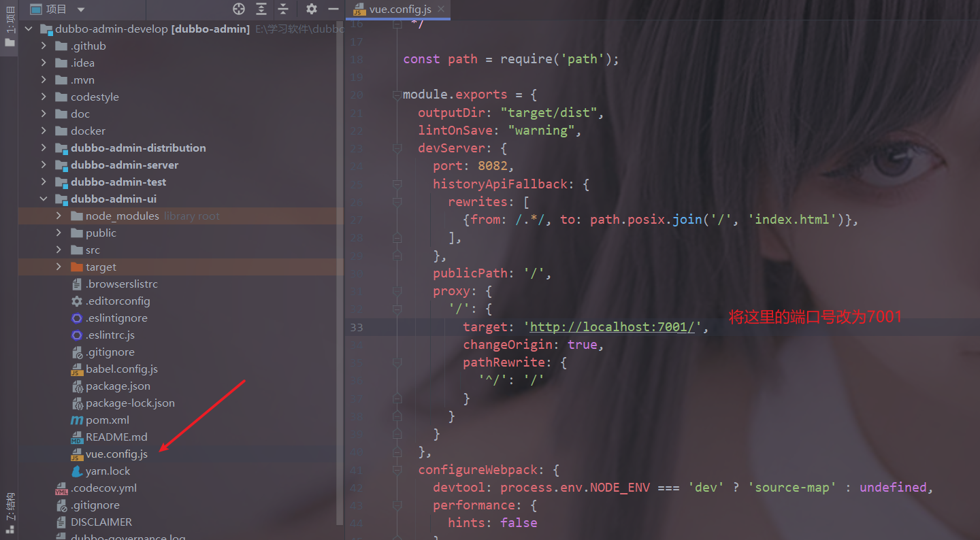Select the .browserslistrc file icon
980x540 pixels.
coord(77,284)
